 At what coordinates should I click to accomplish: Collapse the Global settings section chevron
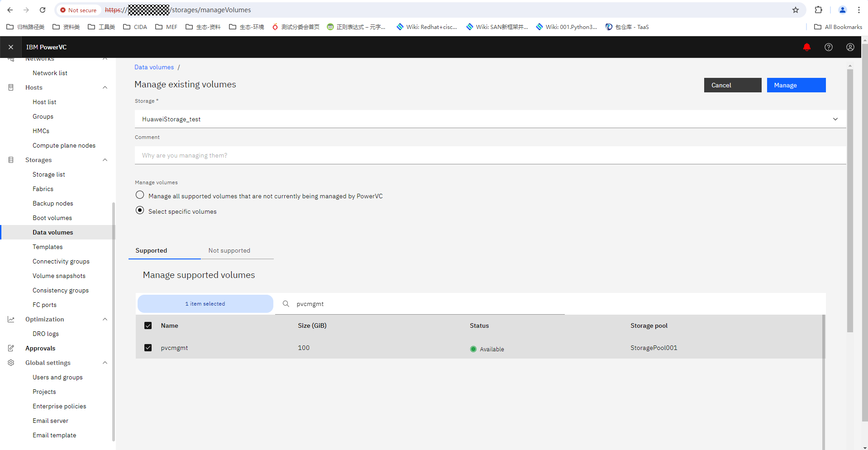105,363
